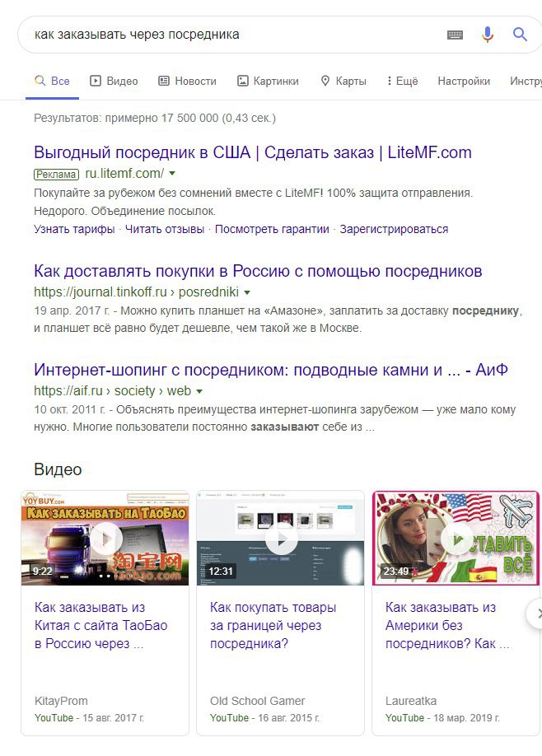Switch to the Картинки tab
Image resolution: width=542 pixels, height=756 pixels.
point(268,81)
